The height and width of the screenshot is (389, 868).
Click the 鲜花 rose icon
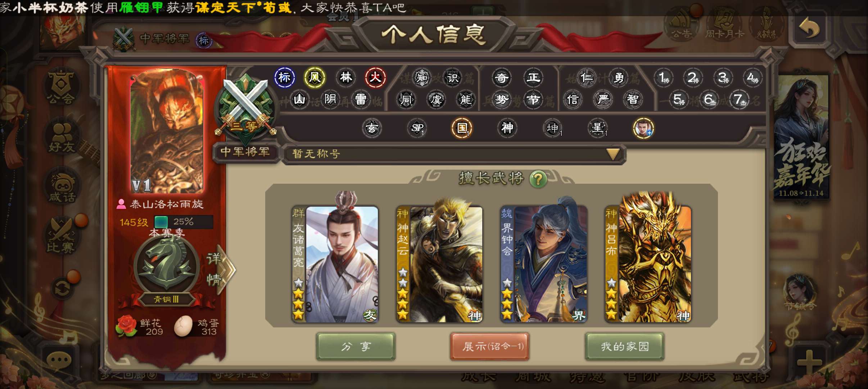pos(126,326)
